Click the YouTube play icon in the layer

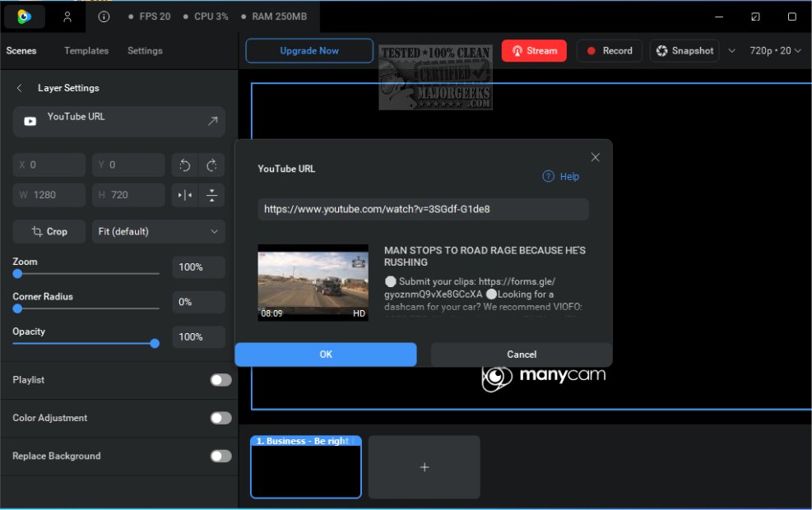pos(30,121)
